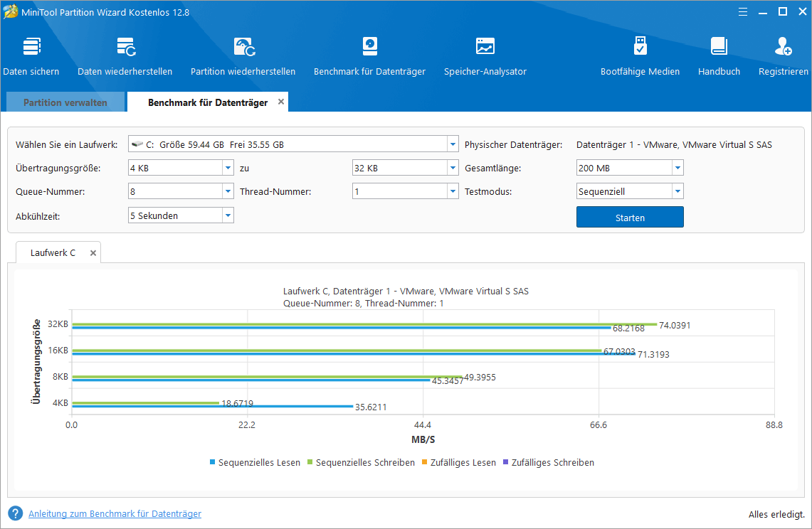This screenshot has width=812, height=529.
Task: Open the Handbuch icon
Action: pyautogui.click(x=719, y=55)
